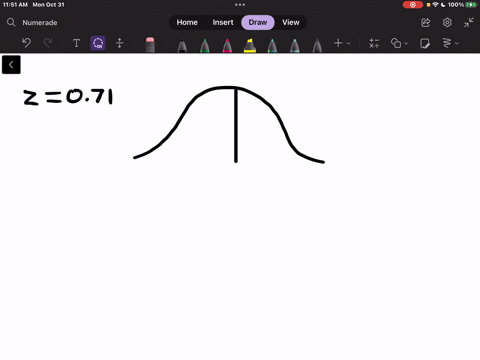Tap the 11:51 AM clock

tap(15, 5)
